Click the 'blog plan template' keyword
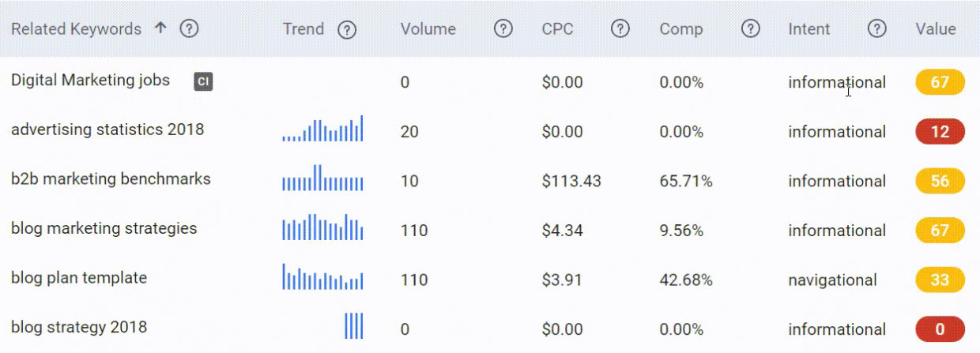This screenshot has width=980, height=353. [x=79, y=278]
